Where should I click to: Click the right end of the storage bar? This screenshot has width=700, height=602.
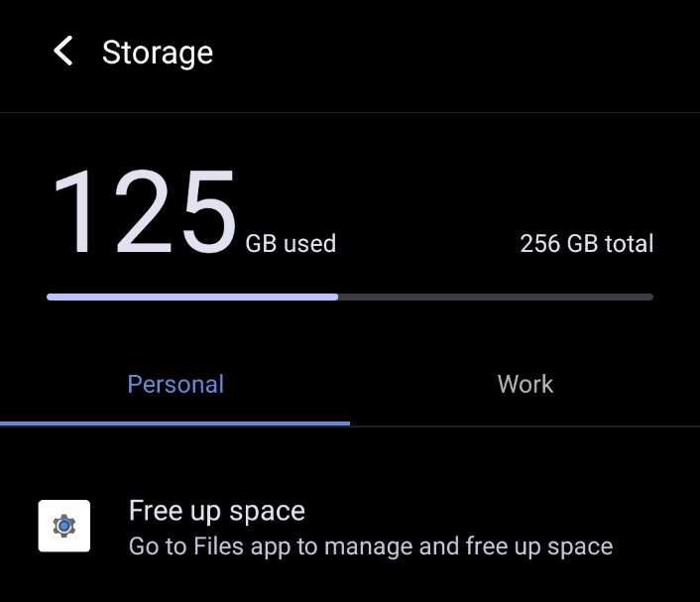coord(648,296)
